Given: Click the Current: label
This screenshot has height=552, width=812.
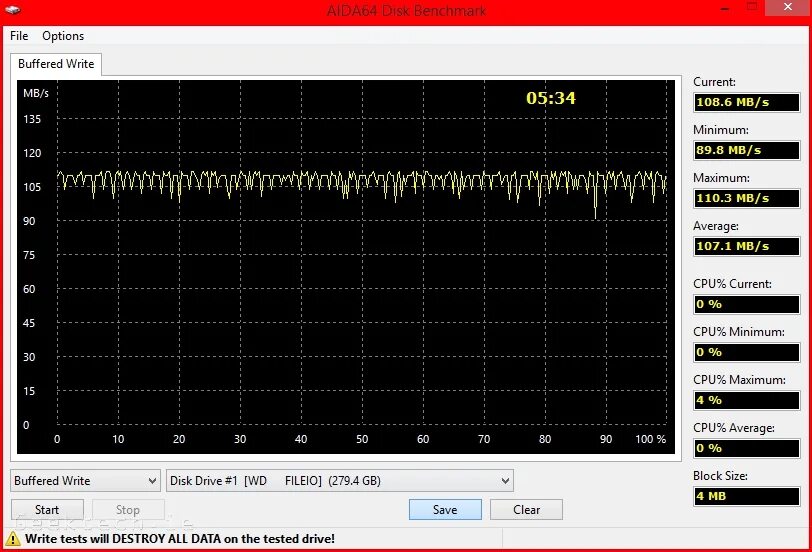Looking at the screenshot, I should (714, 82).
